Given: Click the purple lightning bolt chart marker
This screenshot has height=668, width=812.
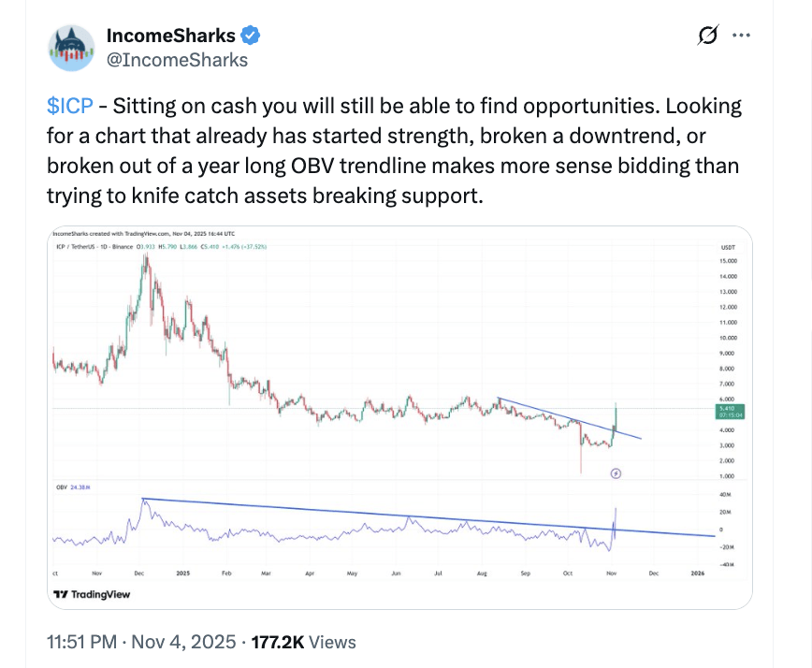Looking at the screenshot, I should (616, 473).
